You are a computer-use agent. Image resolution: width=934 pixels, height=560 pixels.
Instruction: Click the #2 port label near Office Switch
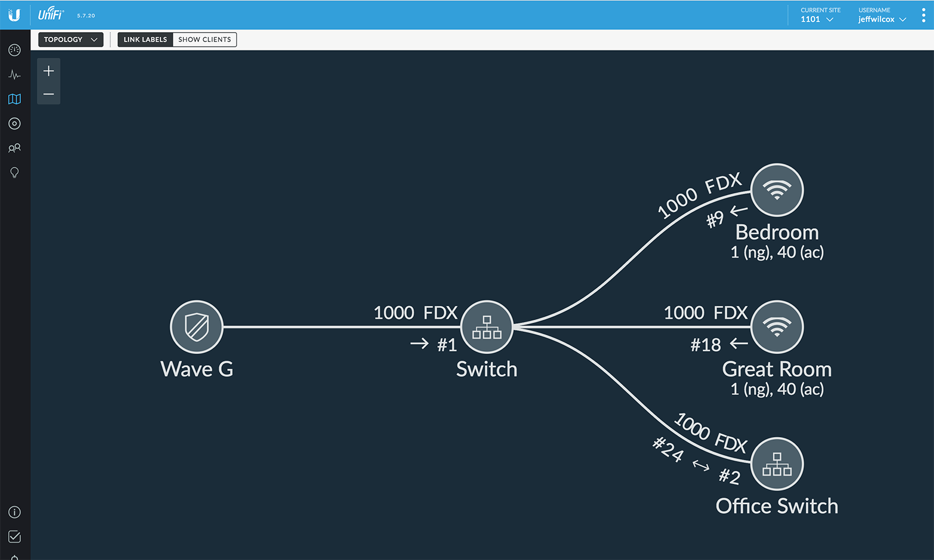tap(730, 477)
